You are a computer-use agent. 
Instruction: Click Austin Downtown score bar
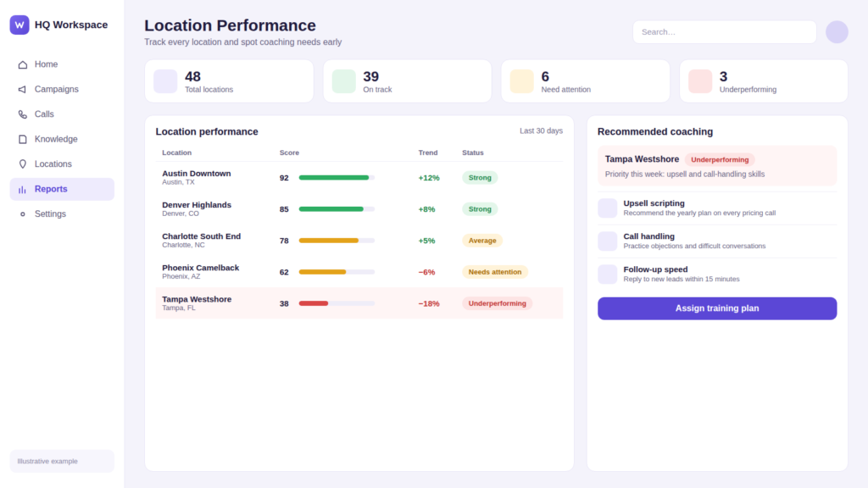pyautogui.click(x=337, y=178)
